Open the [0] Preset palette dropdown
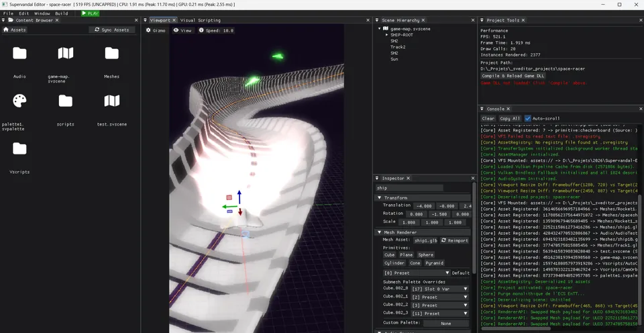Image resolution: width=644 pixels, height=333 pixels. coord(417,273)
